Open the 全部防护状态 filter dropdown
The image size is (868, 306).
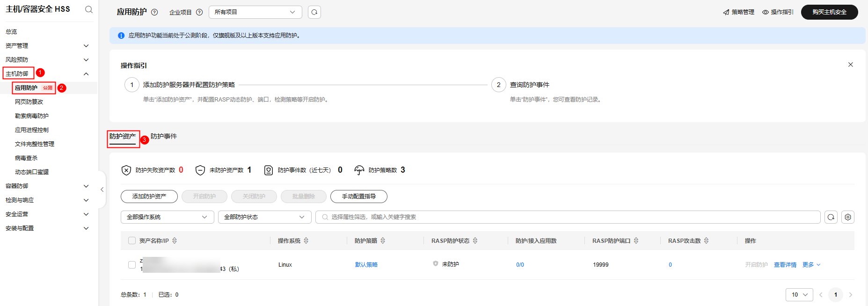coord(264,217)
